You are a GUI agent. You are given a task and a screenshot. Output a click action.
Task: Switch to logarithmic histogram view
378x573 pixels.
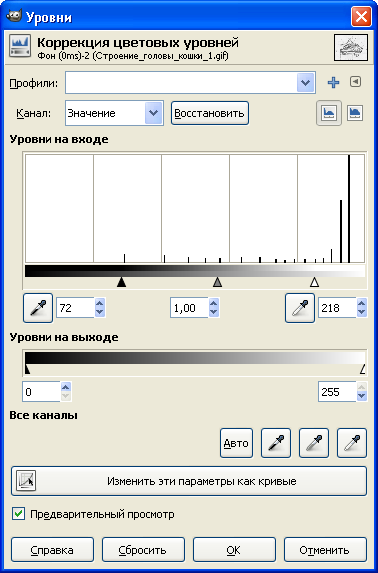(x=355, y=113)
